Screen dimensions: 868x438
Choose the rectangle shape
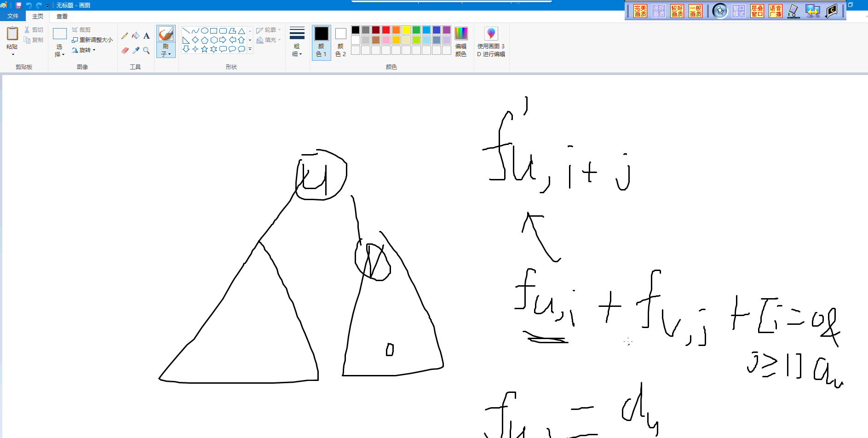point(214,31)
